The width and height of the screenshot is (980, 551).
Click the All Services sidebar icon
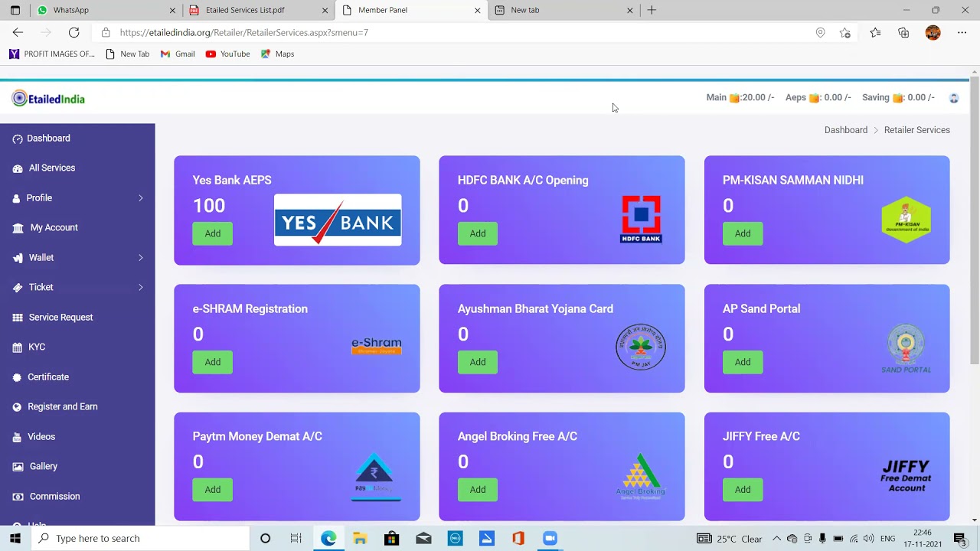pos(18,168)
